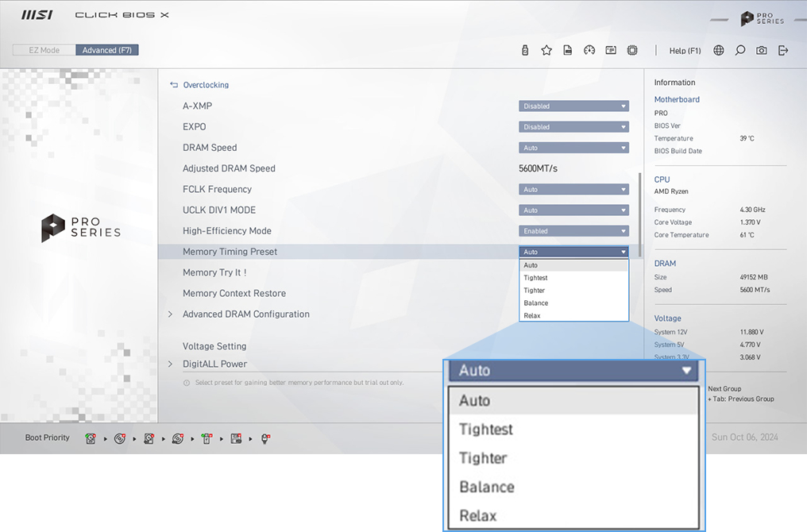Switch to Advanced (F7) mode
The width and height of the screenshot is (807, 532).
coord(107,50)
